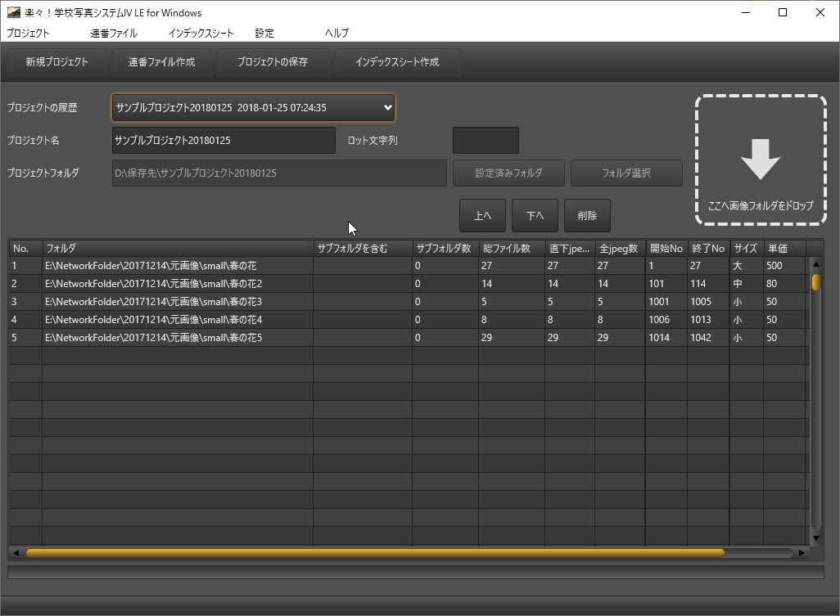Click the サブフォルダを含む column header
Screen dimensions: 840x616
click(x=363, y=249)
